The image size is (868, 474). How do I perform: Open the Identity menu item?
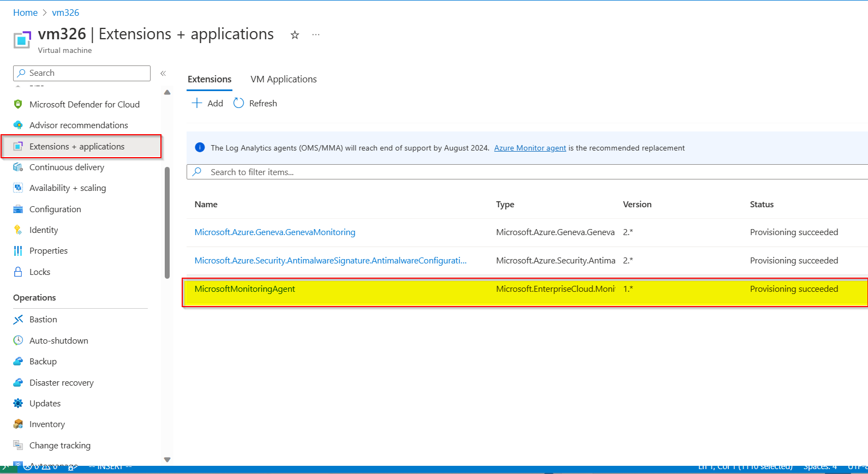(x=44, y=230)
